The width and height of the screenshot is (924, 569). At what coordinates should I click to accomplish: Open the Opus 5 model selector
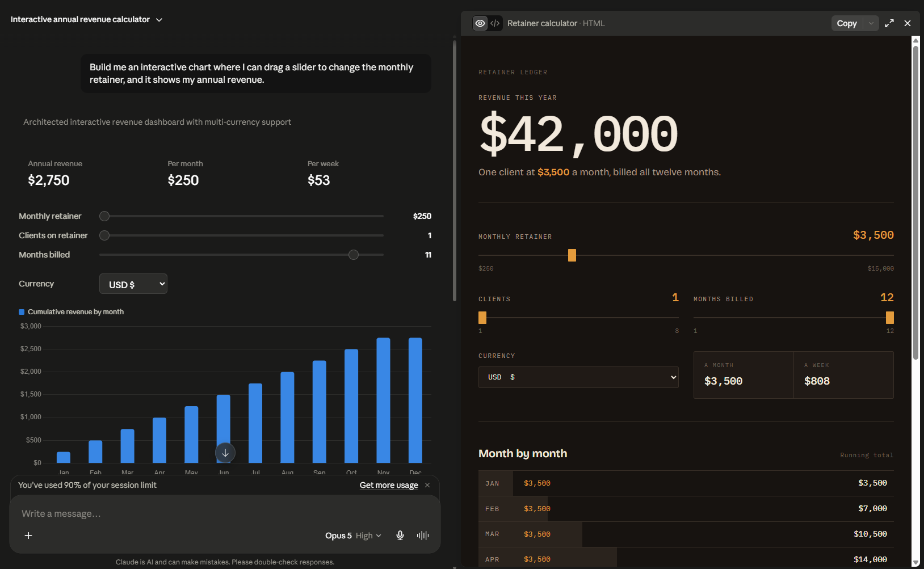pos(353,536)
